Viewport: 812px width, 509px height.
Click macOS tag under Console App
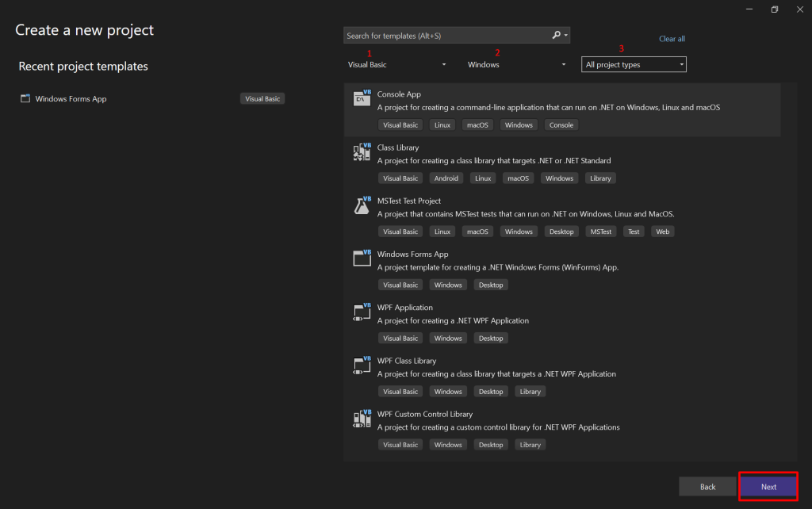click(x=477, y=124)
